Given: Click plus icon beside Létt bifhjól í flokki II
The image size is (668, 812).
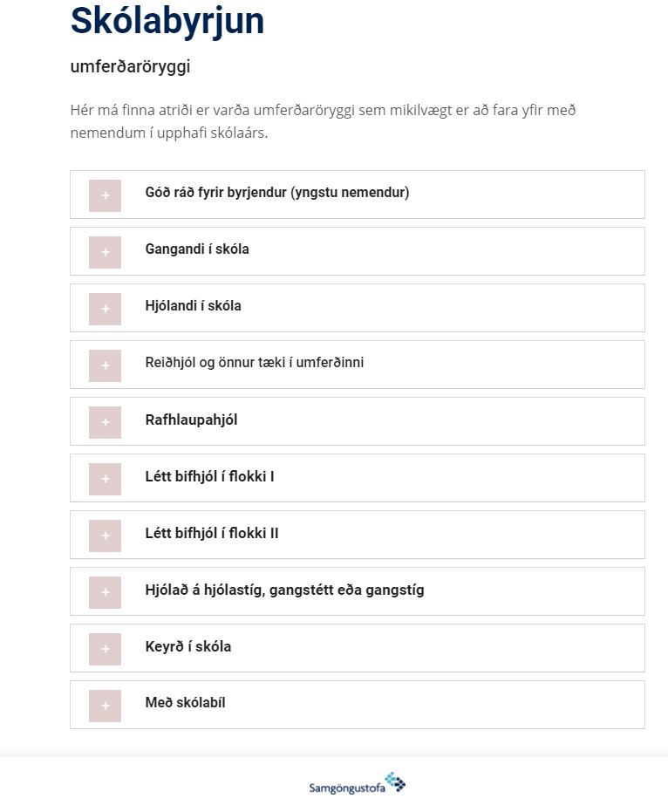Looking at the screenshot, I should 106,536.
